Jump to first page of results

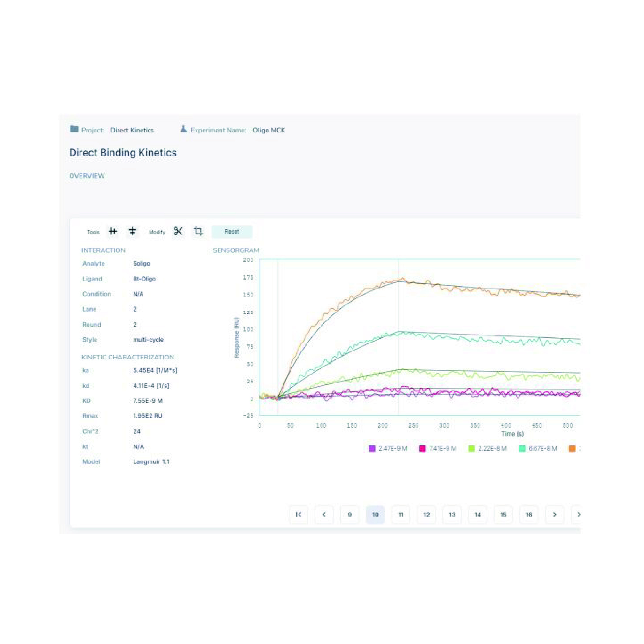(x=298, y=515)
